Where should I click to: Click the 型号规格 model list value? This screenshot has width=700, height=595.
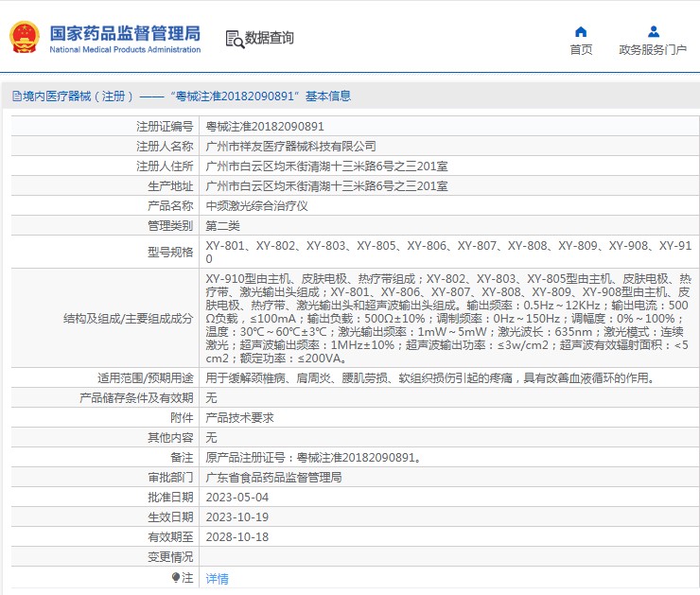click(448, 253)
